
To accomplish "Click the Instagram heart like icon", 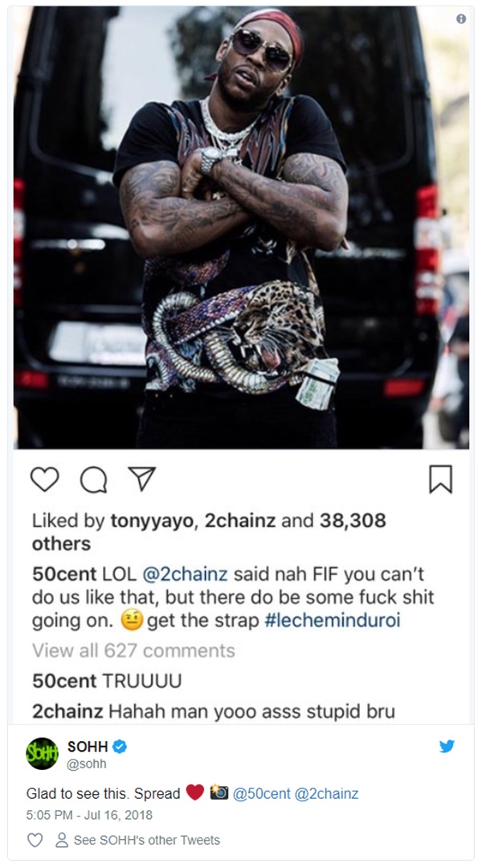I will click(44, 479).
